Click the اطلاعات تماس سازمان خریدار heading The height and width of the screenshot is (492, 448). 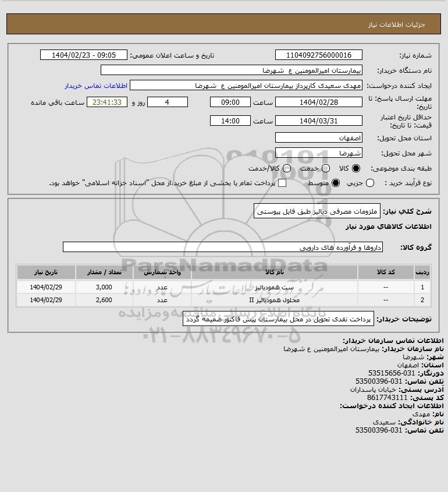(393, 341)
